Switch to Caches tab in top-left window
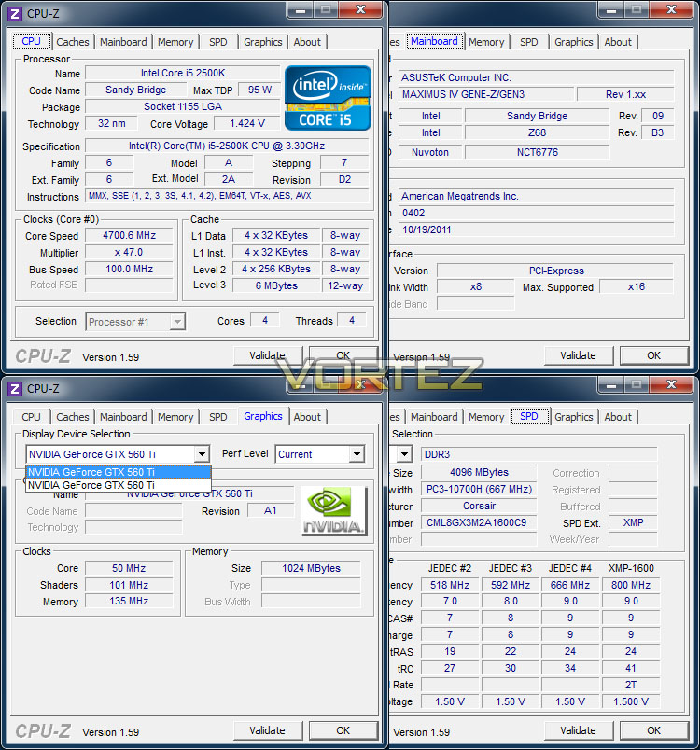 tap(73, 42)
